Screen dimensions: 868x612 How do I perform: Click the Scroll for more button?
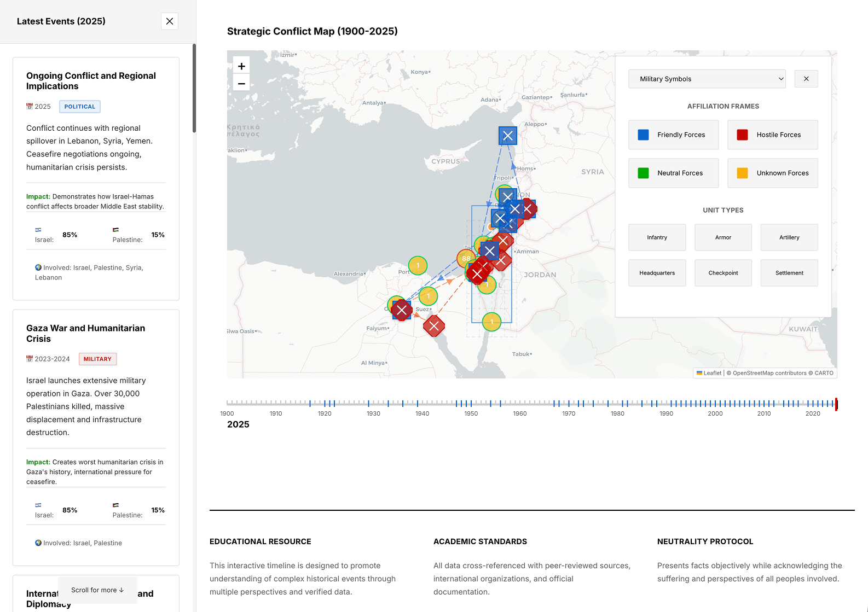click(97, 590)
